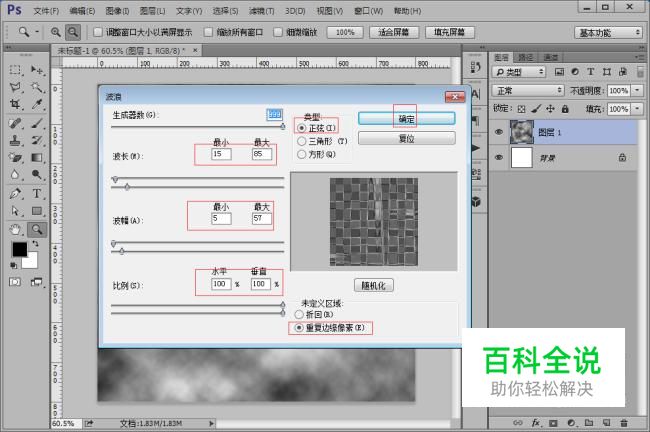Hide layer 图层 1 with eye icon
The height and width of the screenshot is (432, 650).
pos(499,132)
